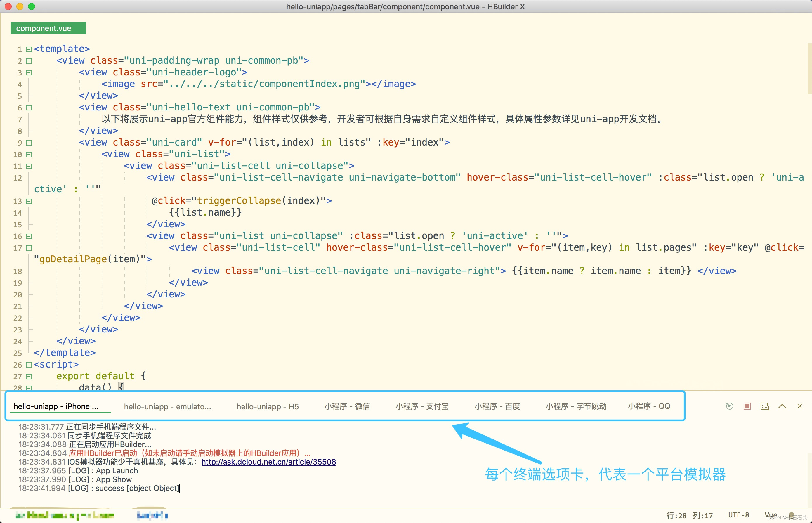Fold the uni-header-logo view on line 3
The width and height of the screenshot is (812, 523).
(29, 73)
